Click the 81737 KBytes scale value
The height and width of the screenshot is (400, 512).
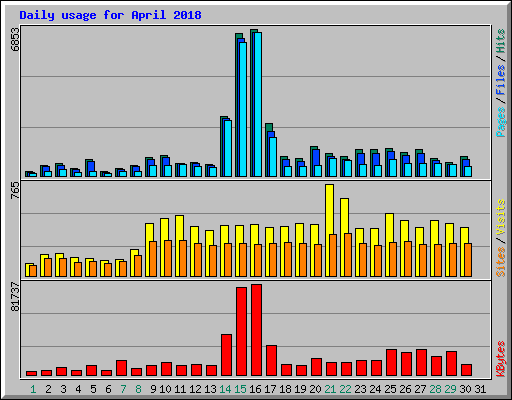15,297
